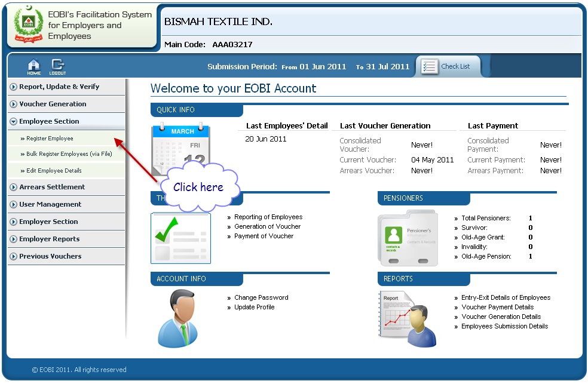Collapse Employee Section arrow icon
This screenshot has height=384, width=588.
[x=14, y=121]
